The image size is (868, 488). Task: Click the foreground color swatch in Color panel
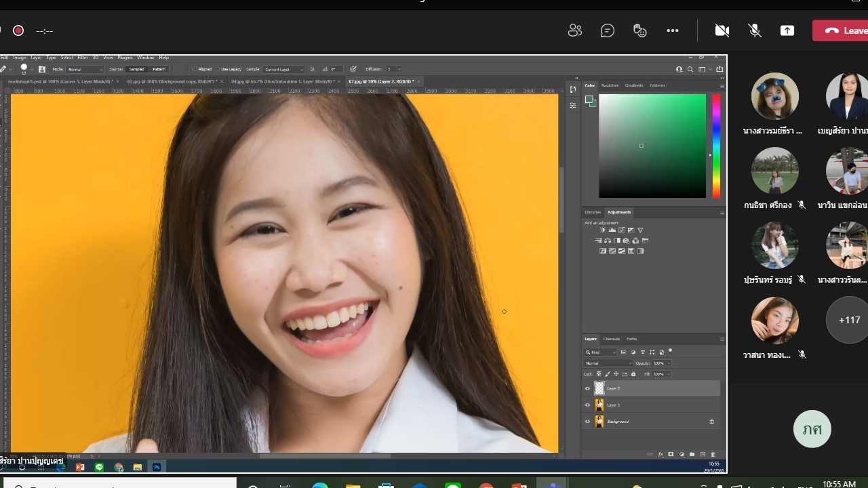589,100
